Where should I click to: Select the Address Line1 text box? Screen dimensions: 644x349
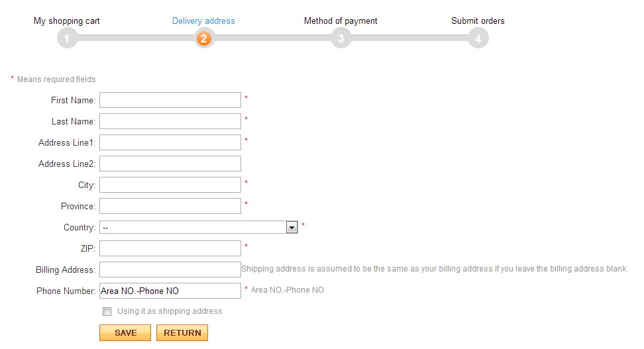tap(170, 142)
